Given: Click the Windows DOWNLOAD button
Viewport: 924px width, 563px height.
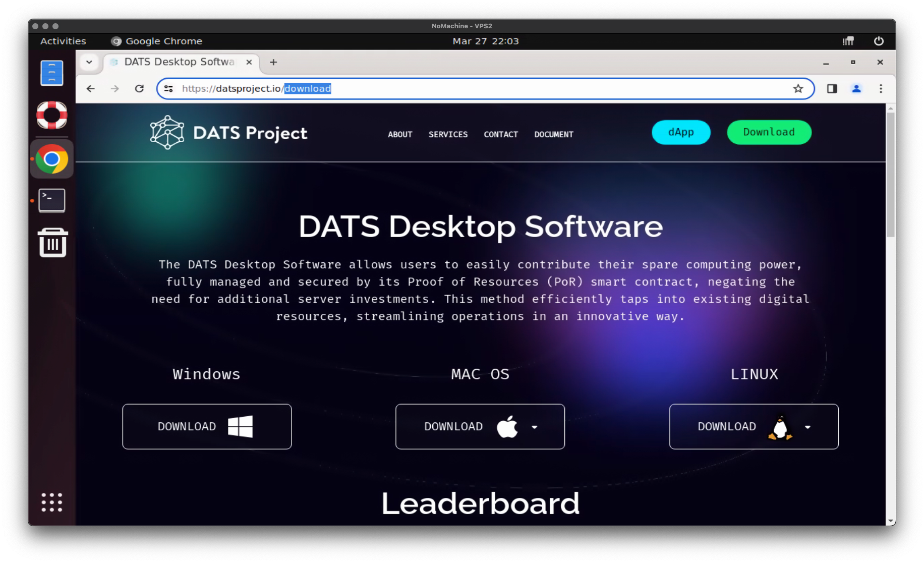Looking at the screenshot, I should (207, 427).
